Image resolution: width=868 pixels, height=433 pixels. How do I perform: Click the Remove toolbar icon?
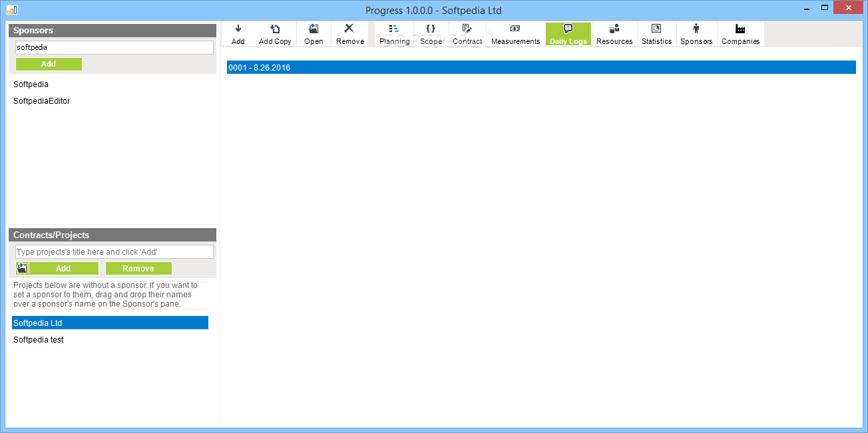tap(349, 34)
